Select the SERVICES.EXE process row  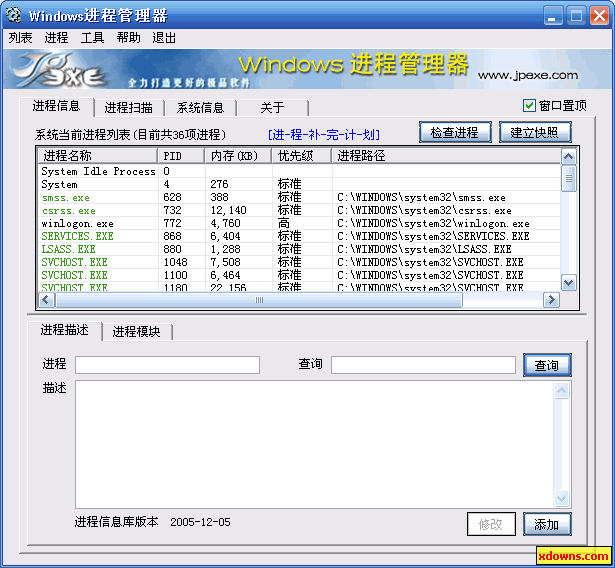(x=299, y=236)
